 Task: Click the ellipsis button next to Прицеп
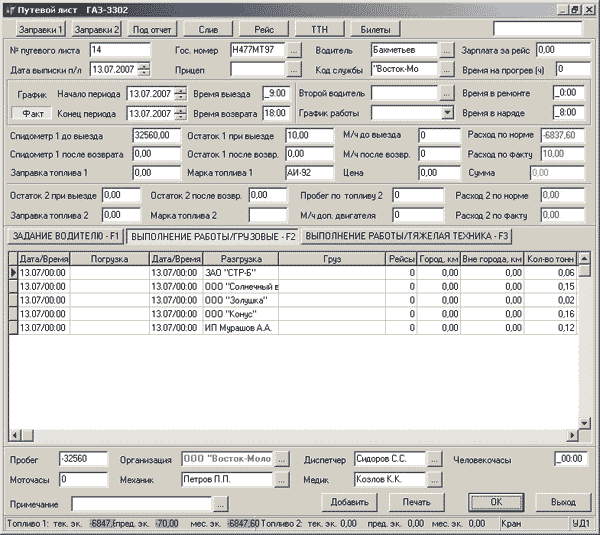click(x=294, y=70)
